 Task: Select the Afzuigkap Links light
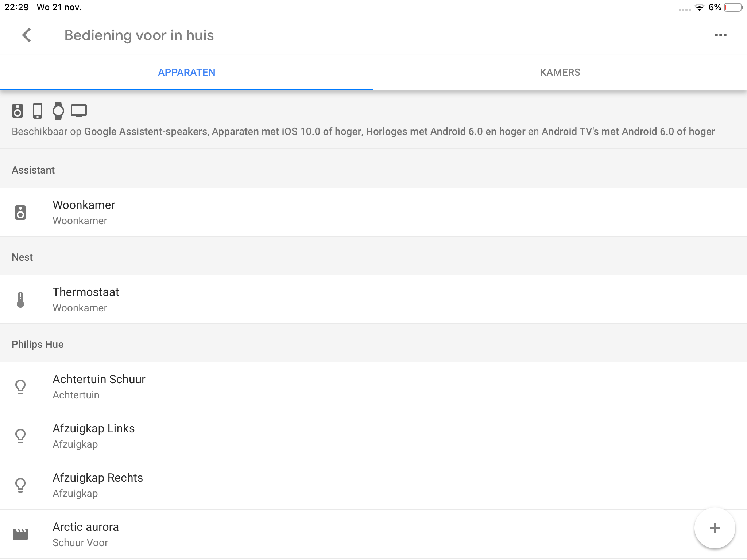tap(94, 436)
